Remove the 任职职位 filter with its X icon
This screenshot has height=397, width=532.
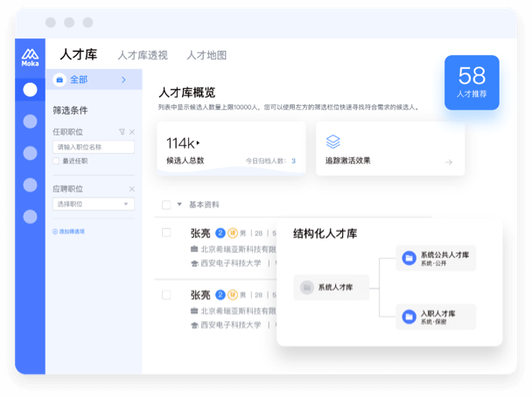(132, 132)
